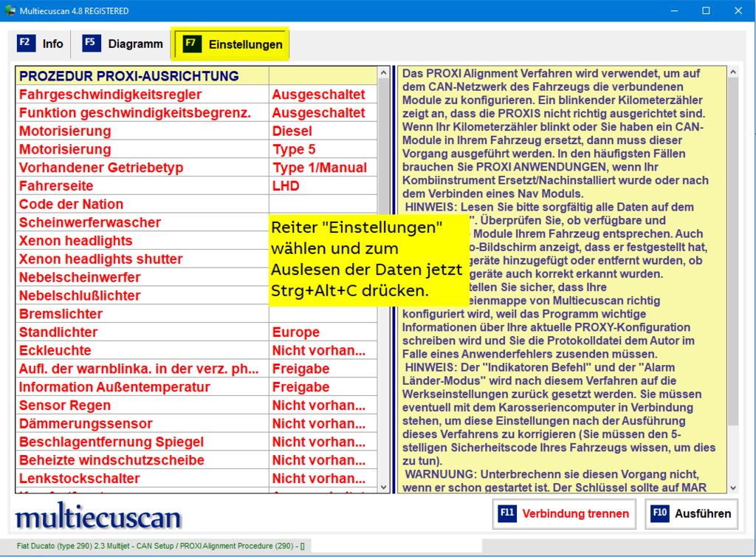Click the F10 Ausführen button
This screenshot has width=756, height=557.
click(691, 513)
